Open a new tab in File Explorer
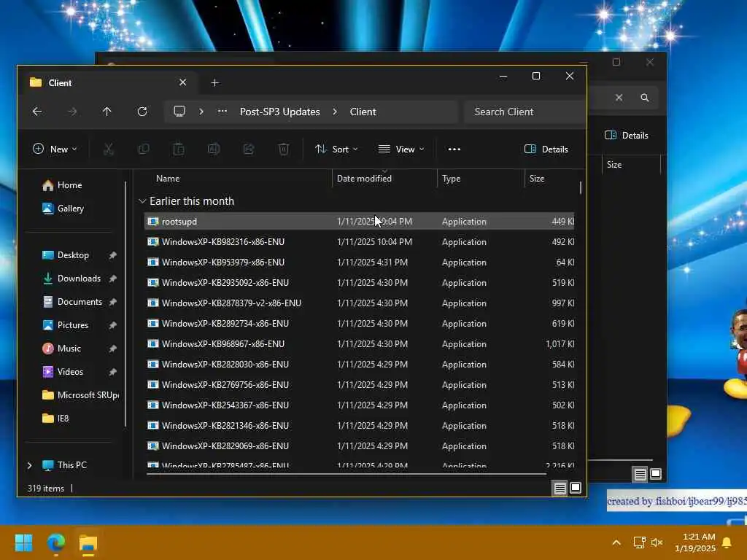Viewport: 747px width, 560px height. coord(215,83)
